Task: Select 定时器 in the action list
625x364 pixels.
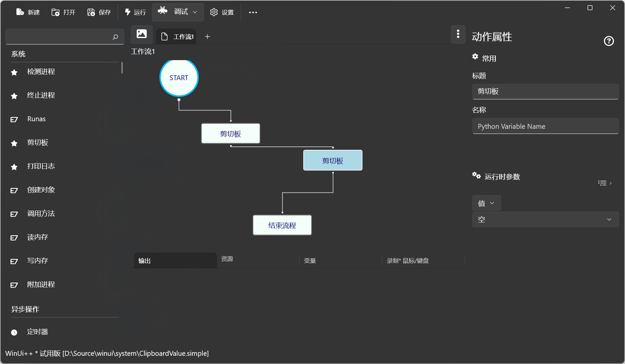Action: click(x=37, y=332)
